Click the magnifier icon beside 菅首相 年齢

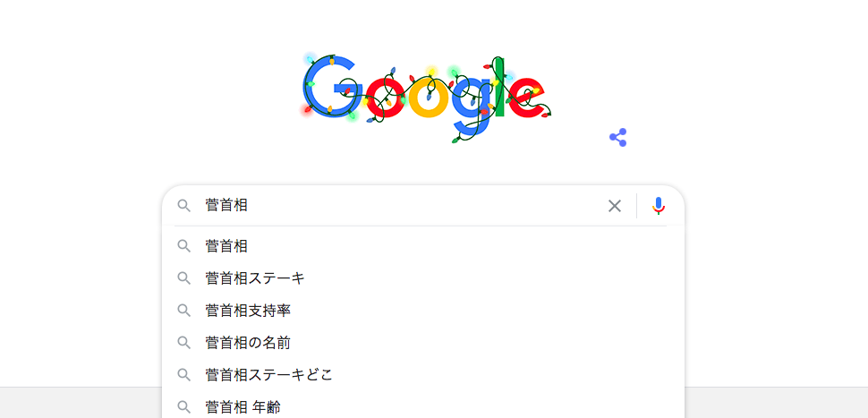coord(183,407)
